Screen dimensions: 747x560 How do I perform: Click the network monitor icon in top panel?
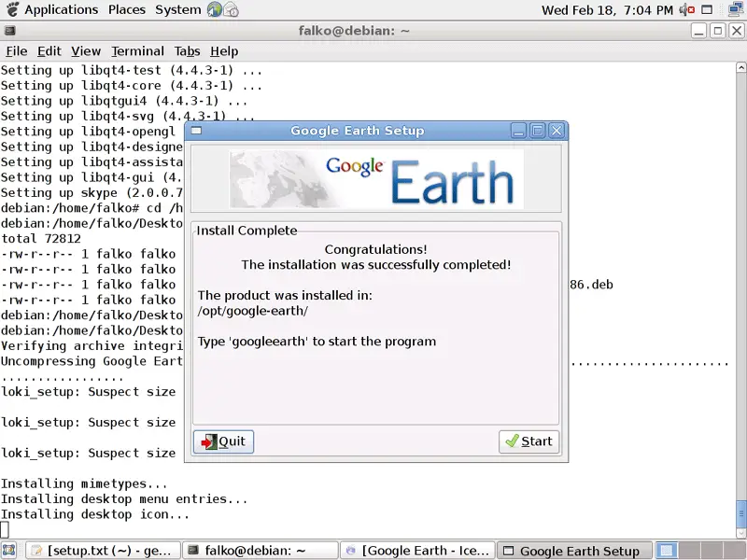pos(737,9)
